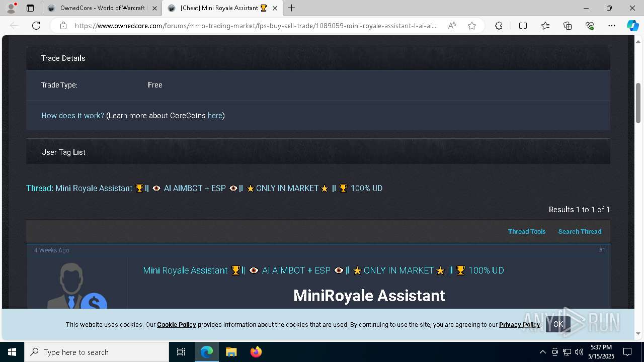This screenshot has width=644, height=362.
Task: Open the post title Mini Royale Assistant link
Action: (324, 270)
